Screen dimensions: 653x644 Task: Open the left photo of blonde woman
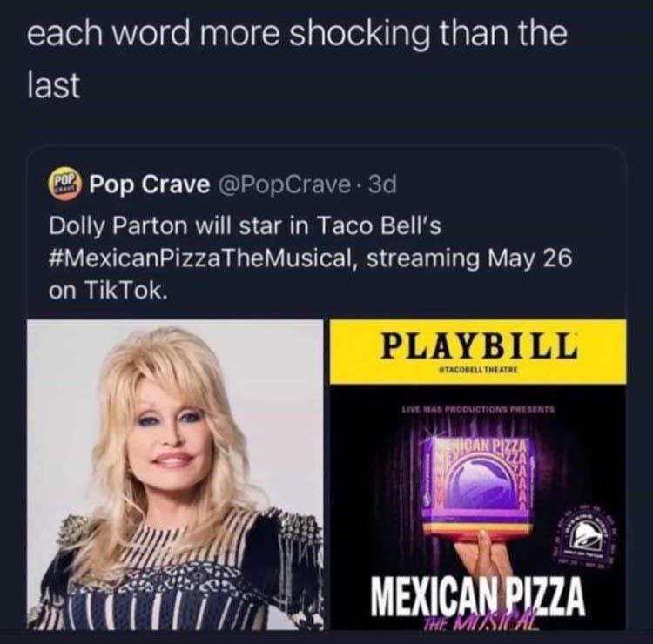175,474
